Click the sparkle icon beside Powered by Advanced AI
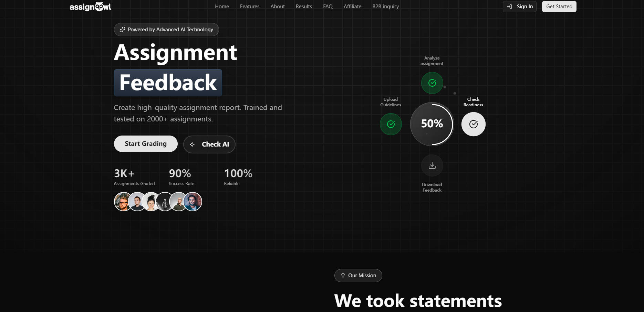This screenshot has height=312, width=644. (122, 30)
